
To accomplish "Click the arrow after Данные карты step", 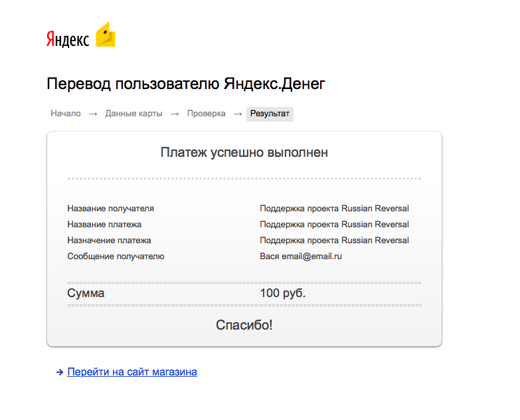I will click(x=175, y=114).
